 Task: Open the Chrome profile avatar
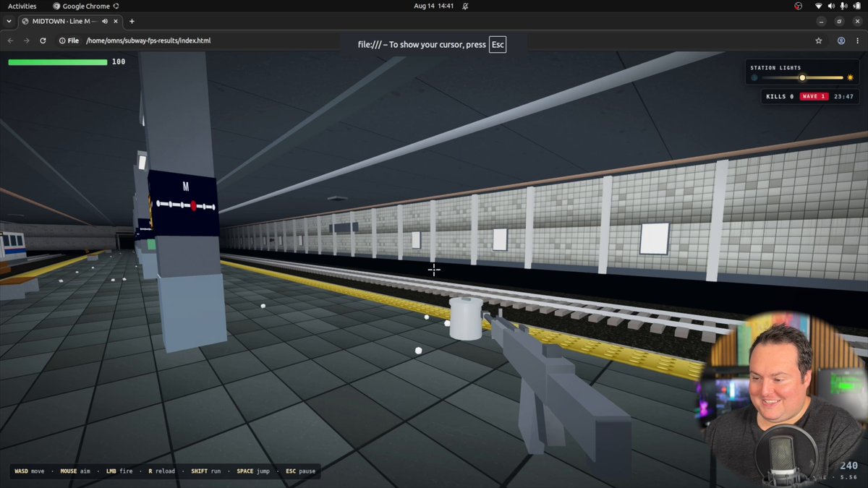pos(841,41)
